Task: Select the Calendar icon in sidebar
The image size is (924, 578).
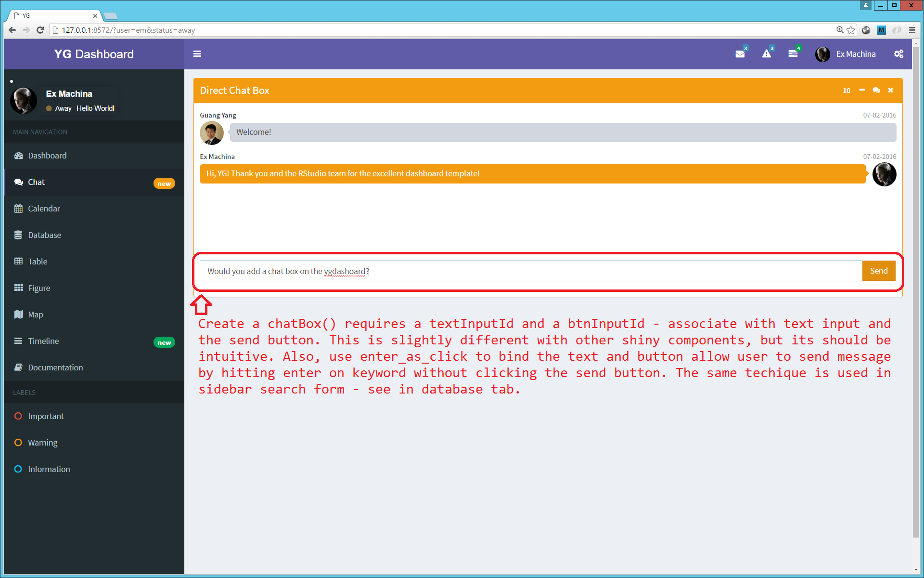Action: pyautogui.click(x=19, y=209)
